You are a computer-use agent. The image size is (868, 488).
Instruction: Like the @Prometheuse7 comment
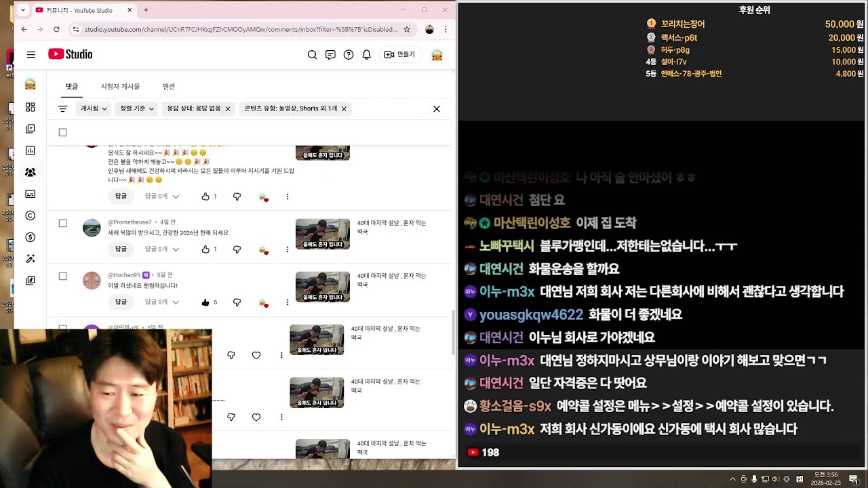tap(205, 249)
